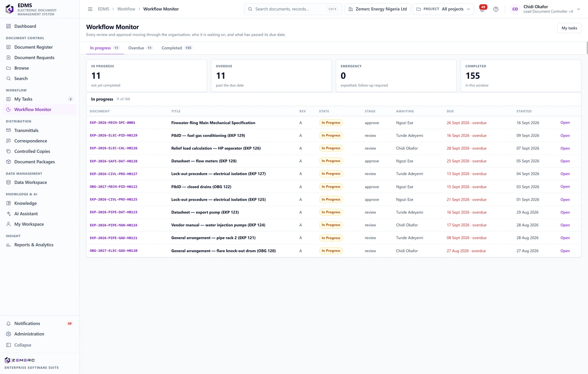Click the Document Register icon
Screen dimensions: 588x374
point(8,47)
